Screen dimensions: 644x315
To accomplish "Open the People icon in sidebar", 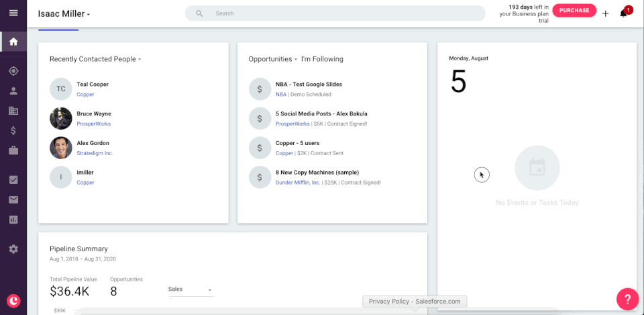I will [13, 91].
